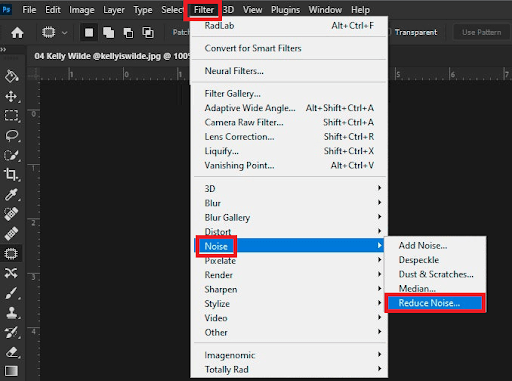Expand the Imagenomic submenu
The image size is (512, 381).
(289, 355)
